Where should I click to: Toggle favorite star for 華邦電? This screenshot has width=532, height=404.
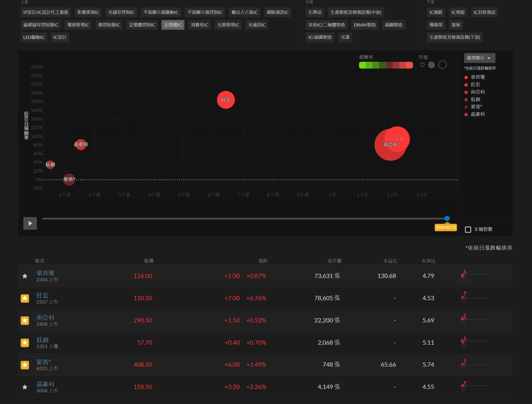click(x=25, y=276)
